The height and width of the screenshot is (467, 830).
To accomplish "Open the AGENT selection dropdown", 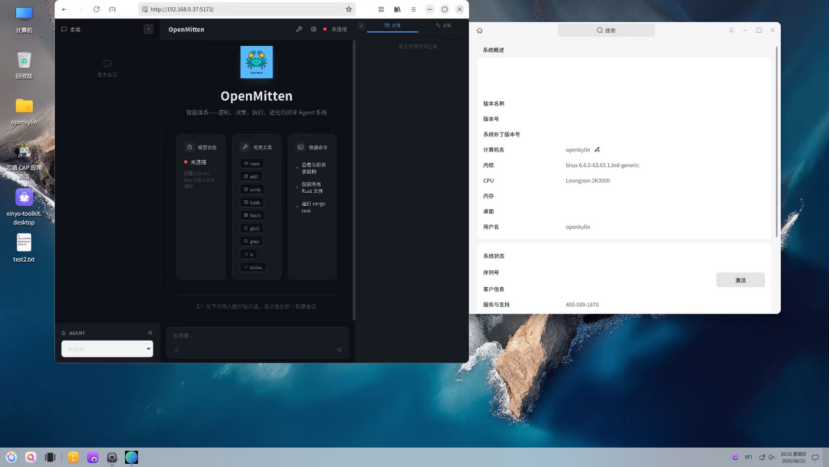I will pyautogui.click(x=107, y=349).
